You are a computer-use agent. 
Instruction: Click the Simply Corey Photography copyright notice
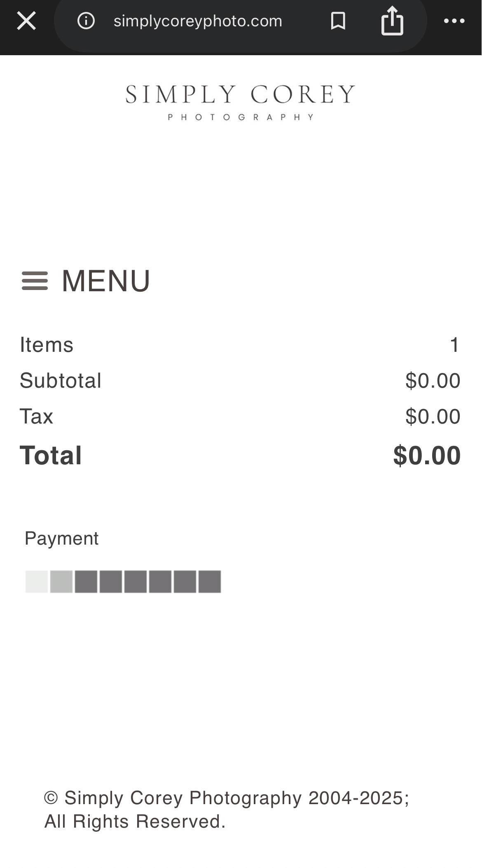point(226,809)
